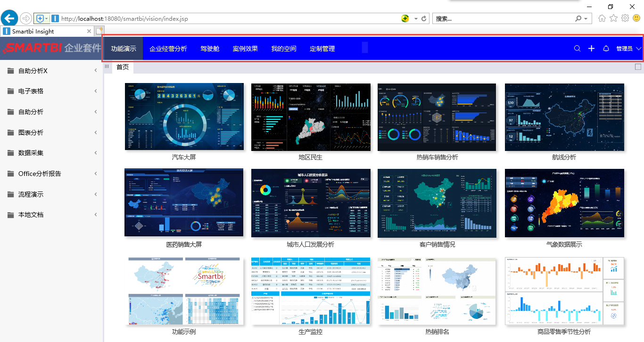Open the 城市人口发展分析 thumbnail
The height and width of the screenshot is (342, 644).
click(311, 203)
